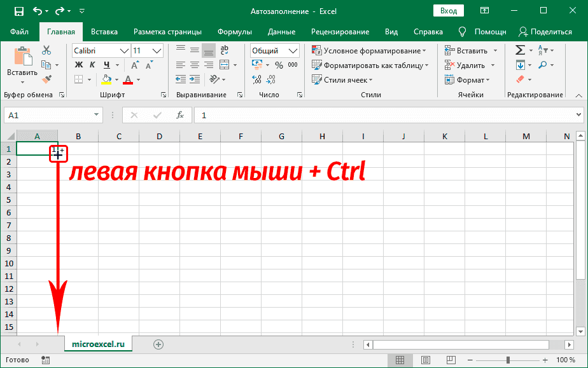
Task: Click the Вход button in the title bar
Action: click(x=449, y=10)
